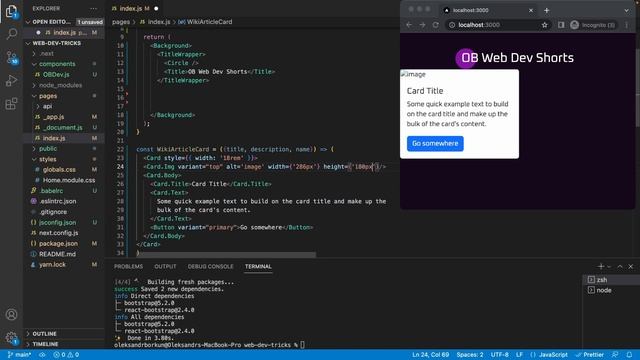Open _app.js file

53,117
